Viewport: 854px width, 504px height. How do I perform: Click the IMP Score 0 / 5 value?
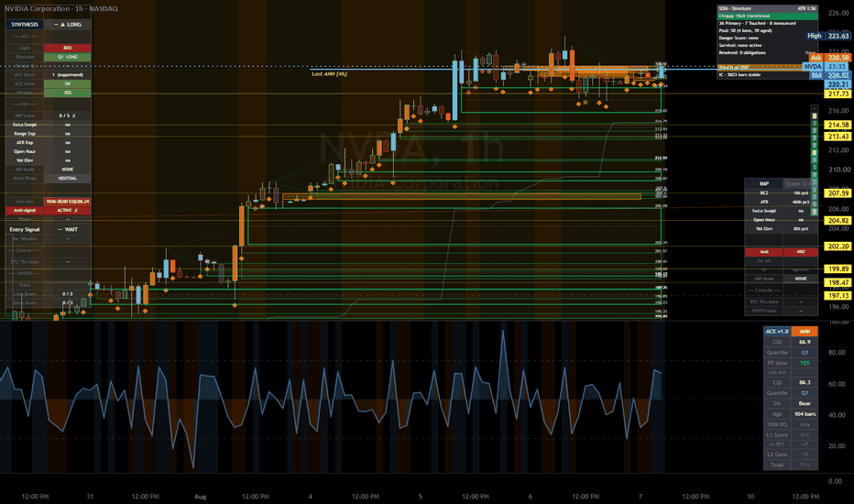pos(68,115)
